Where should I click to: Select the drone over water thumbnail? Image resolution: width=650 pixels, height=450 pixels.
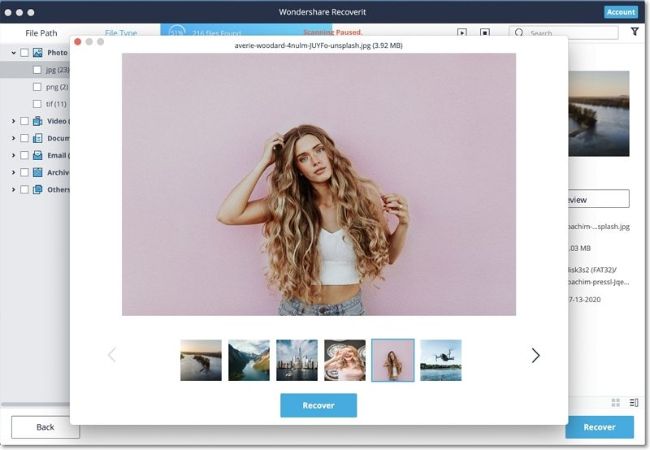pyautogui.click(x=441, y=360)
